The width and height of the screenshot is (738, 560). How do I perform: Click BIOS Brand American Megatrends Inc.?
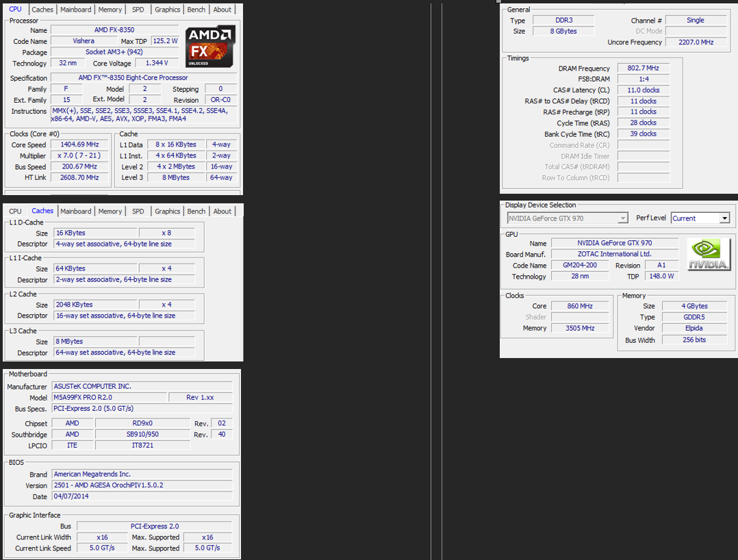pyautogui.click(x=142, y=474)
